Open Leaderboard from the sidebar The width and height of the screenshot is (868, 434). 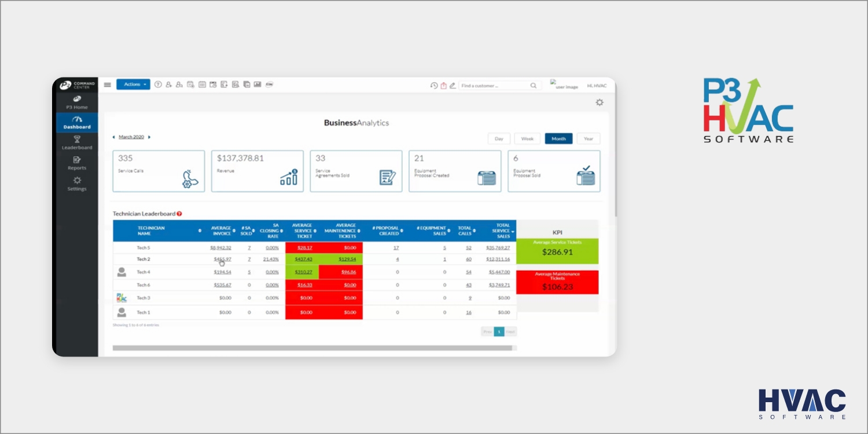77,143
